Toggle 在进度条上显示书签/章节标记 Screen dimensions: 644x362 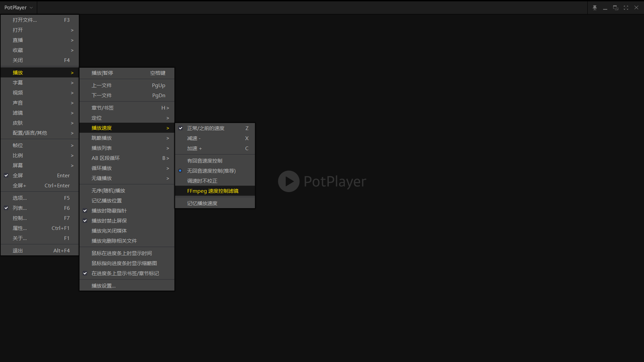[127, 273]
